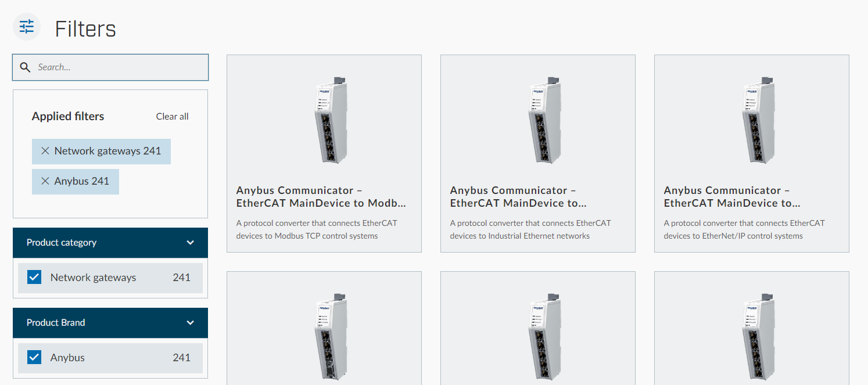Remove the Anybus 241 filter chip
The width and height of the screenshot is (868, 385).
tap(45, 181)
